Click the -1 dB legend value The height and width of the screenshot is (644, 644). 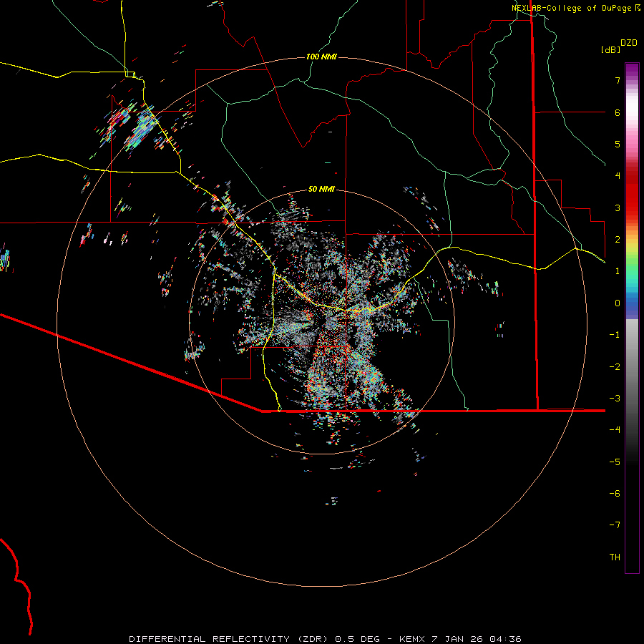click(x=615, y=335)
